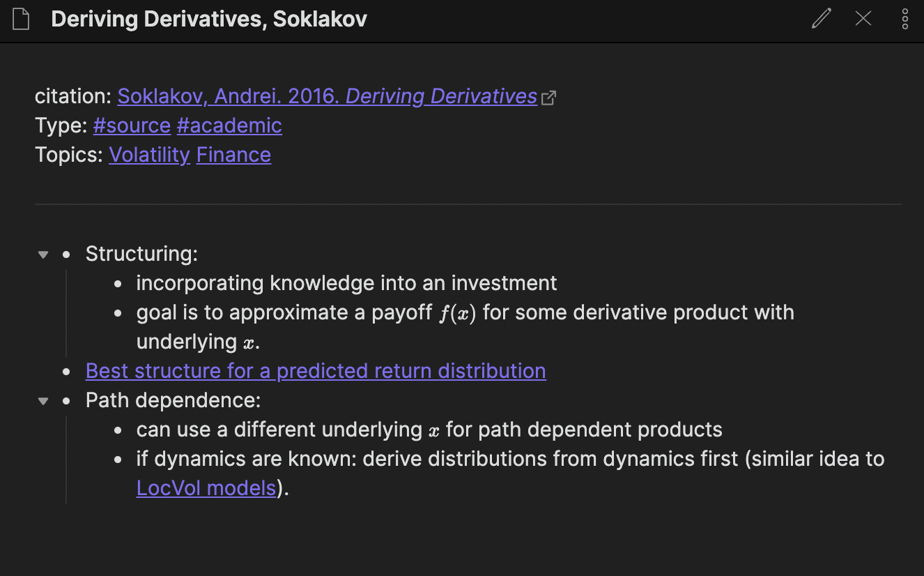Click the Path dependence bullet point dot
This screenshot has height=576, width=924.
tap(66, 401)
